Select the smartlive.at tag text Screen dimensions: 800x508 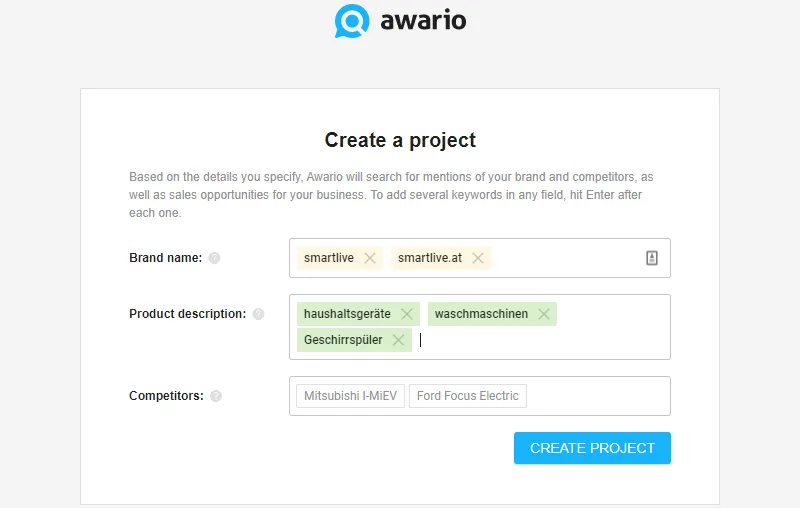[x=430, y=258]
